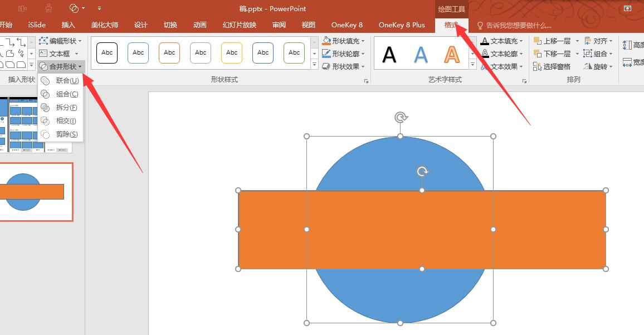This screenshot has height=335, width=644.
Task: Apply the black A WordArt style
Action: (x=389, y=54)
